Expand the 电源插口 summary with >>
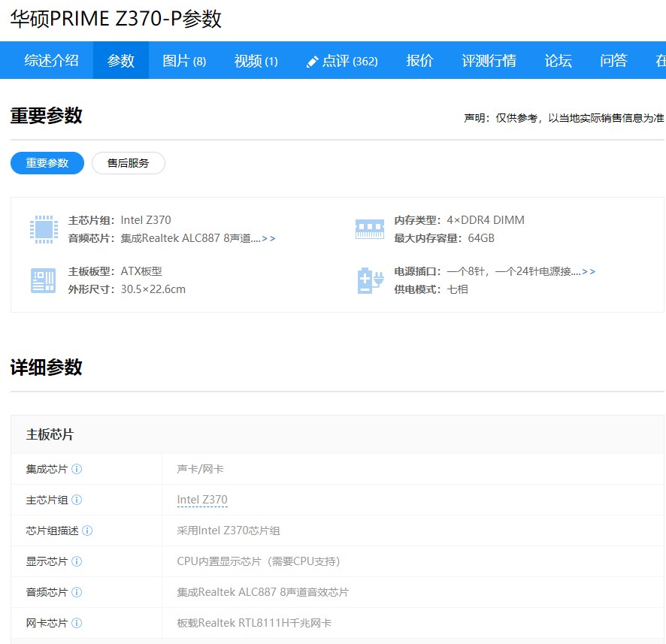Image resolution: width=666 pixels, height=644 pixels. tap(589, 272)
